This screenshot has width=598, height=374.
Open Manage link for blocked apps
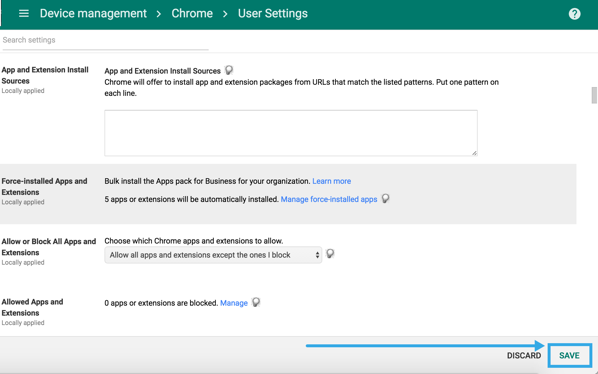click(234, 303)
